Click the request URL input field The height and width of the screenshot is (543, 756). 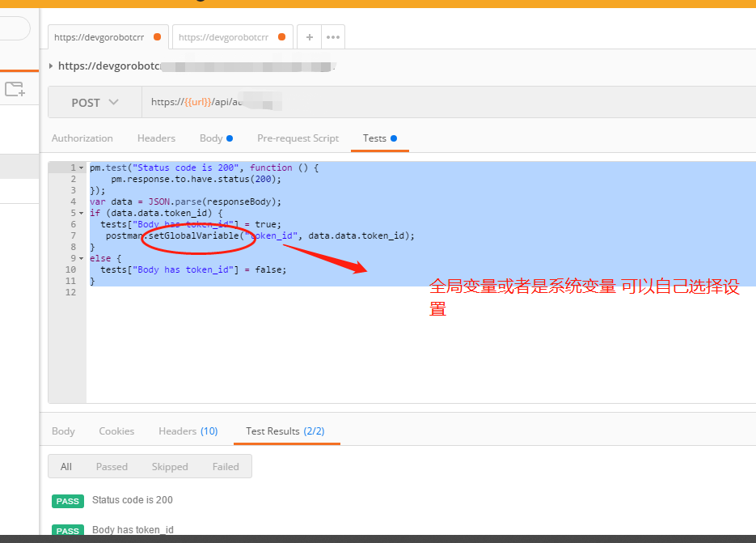click(449, 102)
